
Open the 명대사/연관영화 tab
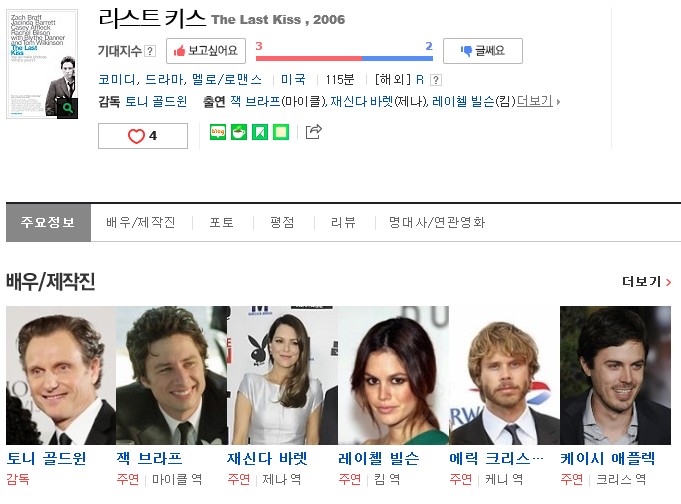[x=436, y=222]
